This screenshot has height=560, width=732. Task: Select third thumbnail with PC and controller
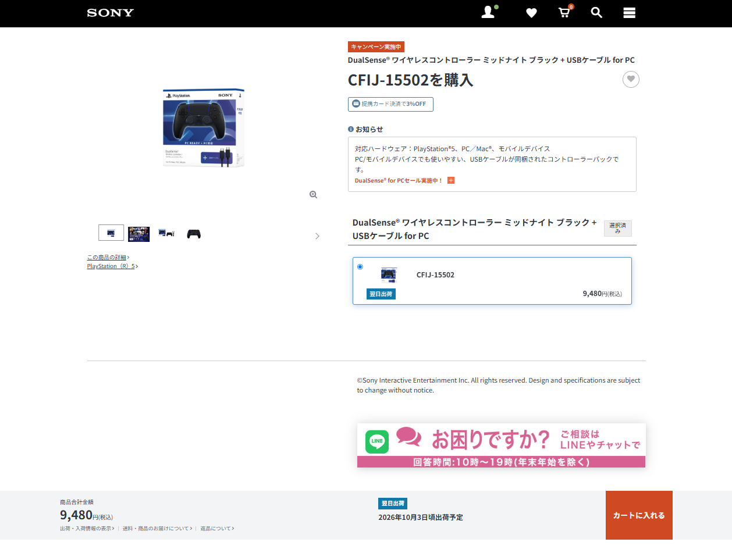[x=166, y=233]
